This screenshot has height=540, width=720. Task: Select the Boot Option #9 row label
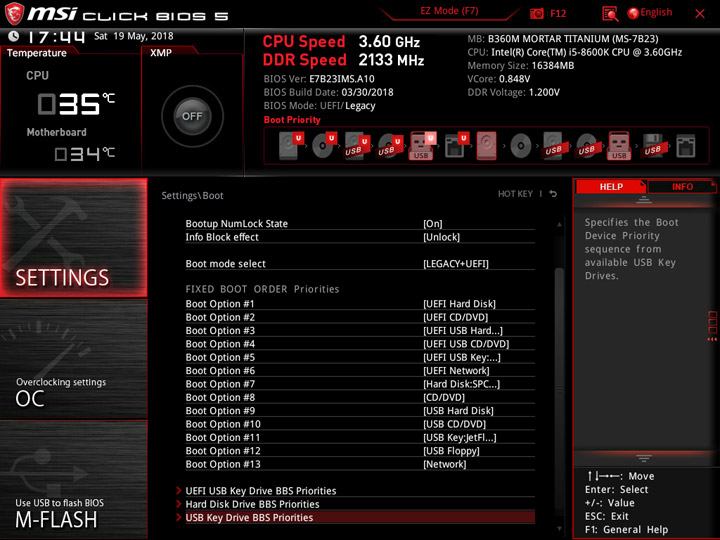[220, 411]
